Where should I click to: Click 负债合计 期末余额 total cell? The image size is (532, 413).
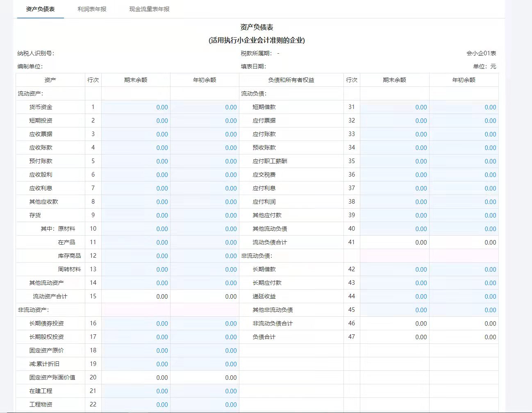[394, 337]
